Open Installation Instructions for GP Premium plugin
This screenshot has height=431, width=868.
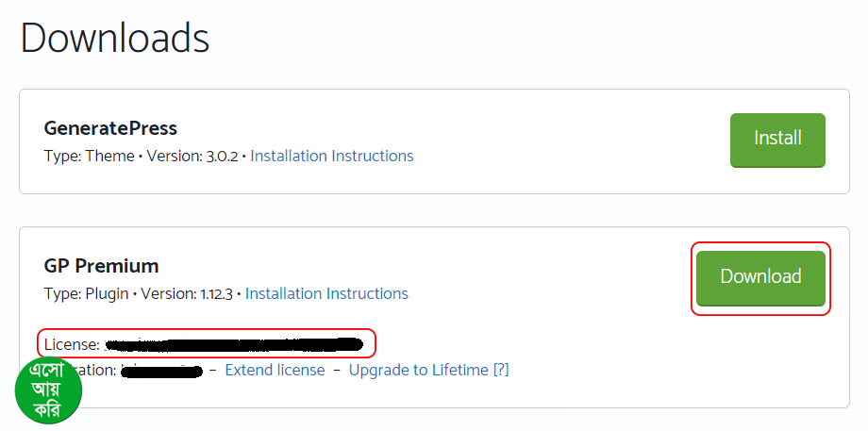(x=326, y=293)
